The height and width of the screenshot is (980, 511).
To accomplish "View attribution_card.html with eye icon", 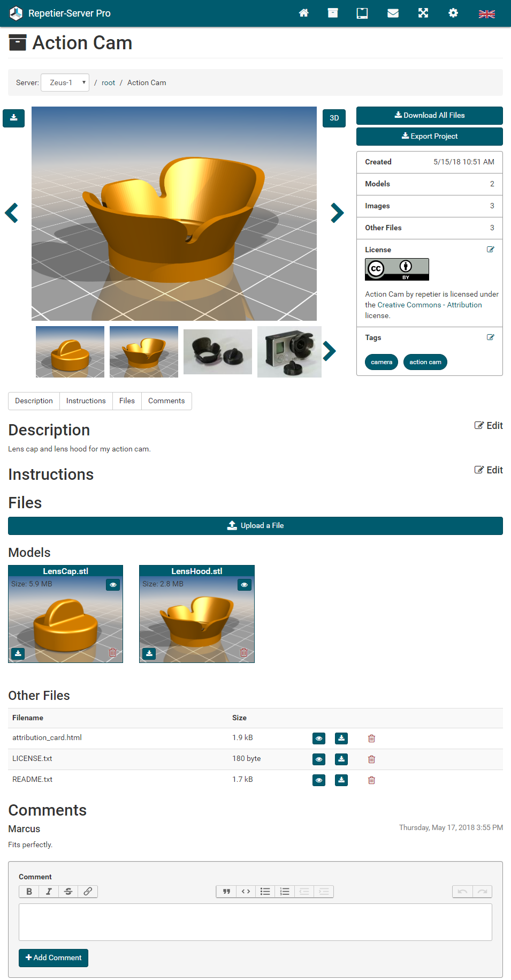I will [x=319, y=738].
